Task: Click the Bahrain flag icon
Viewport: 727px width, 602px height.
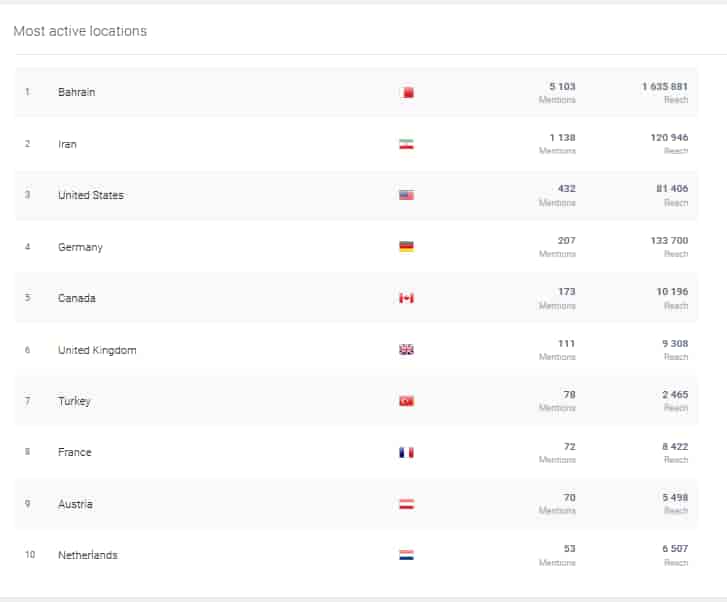Action: tap(406, 93)
